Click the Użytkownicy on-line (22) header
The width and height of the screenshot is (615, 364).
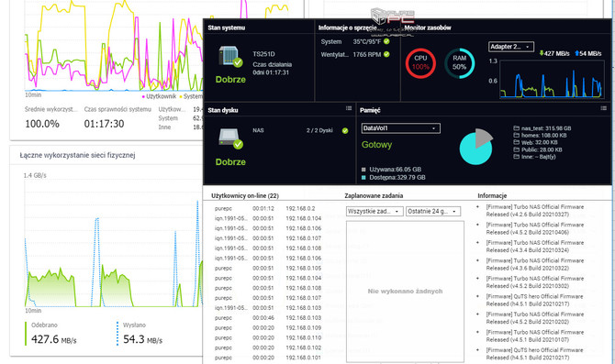pyautogui.click(x=245, y=195)
